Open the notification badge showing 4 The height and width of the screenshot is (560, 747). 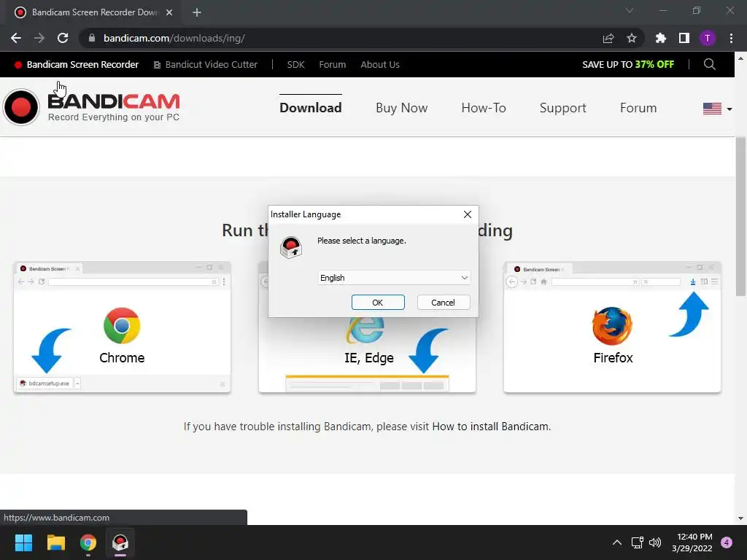[x=727, y=542]
